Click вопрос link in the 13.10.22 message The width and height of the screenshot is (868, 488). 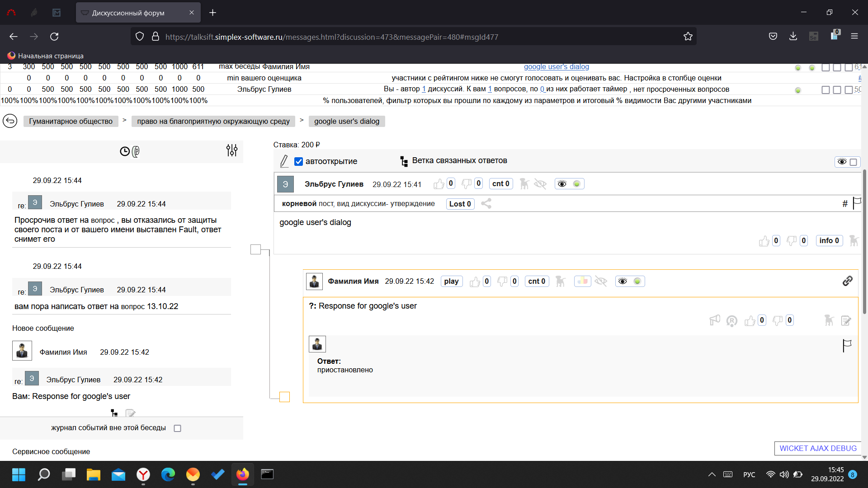click(133, 306)
